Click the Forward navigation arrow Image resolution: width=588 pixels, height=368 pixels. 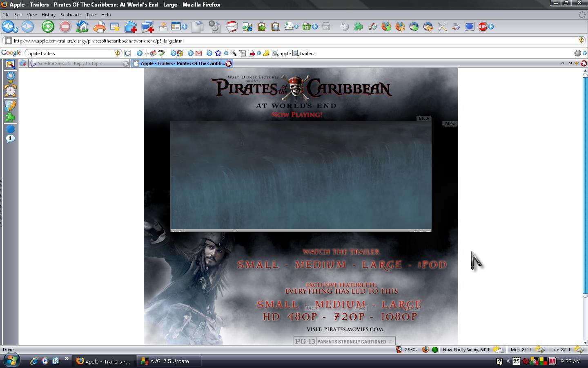27,27
